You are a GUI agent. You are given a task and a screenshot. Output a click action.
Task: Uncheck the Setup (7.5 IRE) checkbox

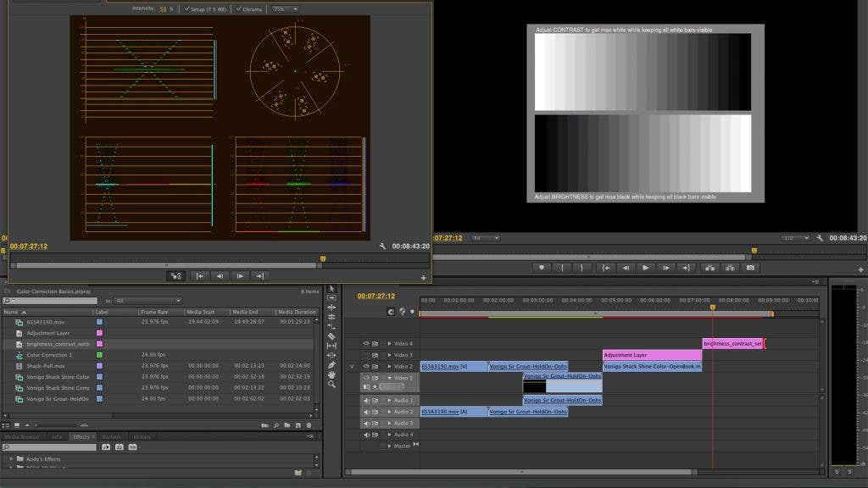(187, 10)
